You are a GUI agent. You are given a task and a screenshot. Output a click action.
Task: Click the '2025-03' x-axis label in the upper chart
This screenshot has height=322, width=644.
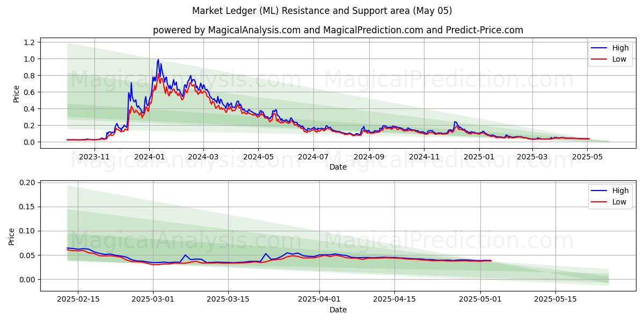[x=532, y=157]
